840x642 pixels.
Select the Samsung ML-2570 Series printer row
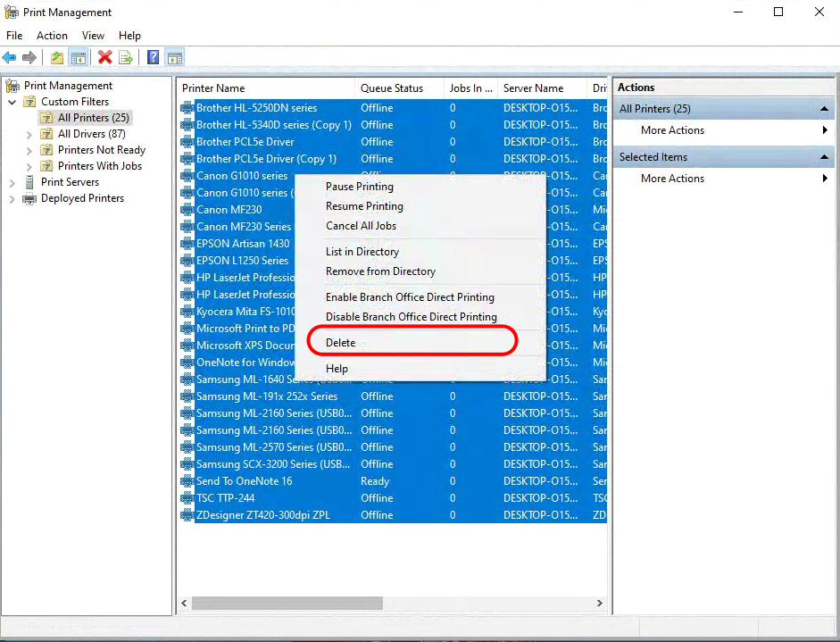pyautogui.click(x=393, y=447)
